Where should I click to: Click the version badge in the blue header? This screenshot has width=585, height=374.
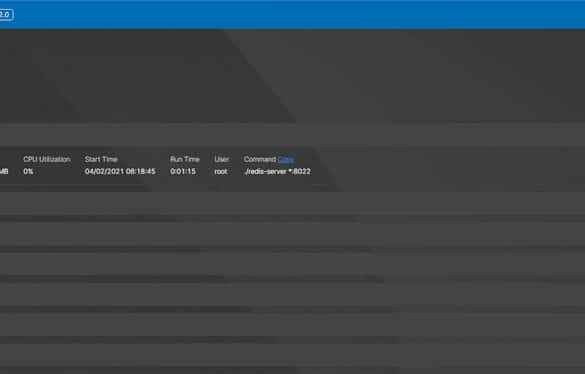[6, 15]
